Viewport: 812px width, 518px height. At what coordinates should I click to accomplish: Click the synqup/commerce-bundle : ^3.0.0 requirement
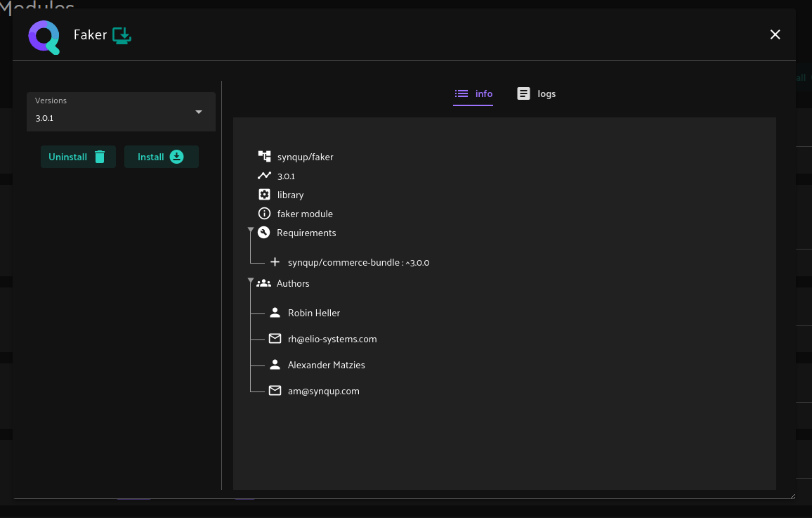point(358,263)
